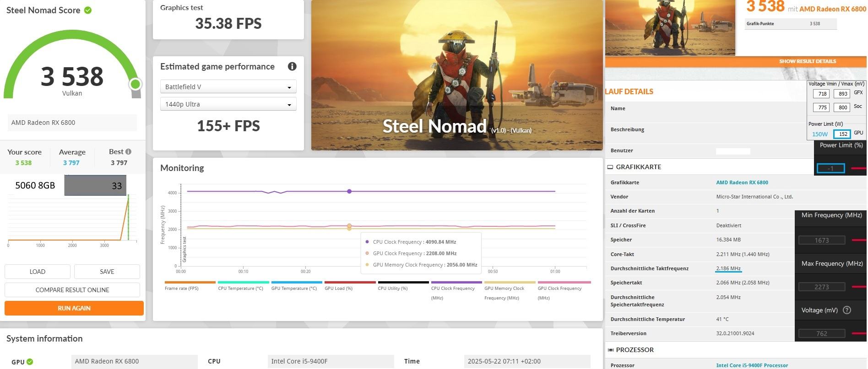Click the monitor icon beside GRAFIKKARTE heading
Image resolution: width=868 pixels, height=369 pixels.
pyautogui.click(x=610, y=167)
